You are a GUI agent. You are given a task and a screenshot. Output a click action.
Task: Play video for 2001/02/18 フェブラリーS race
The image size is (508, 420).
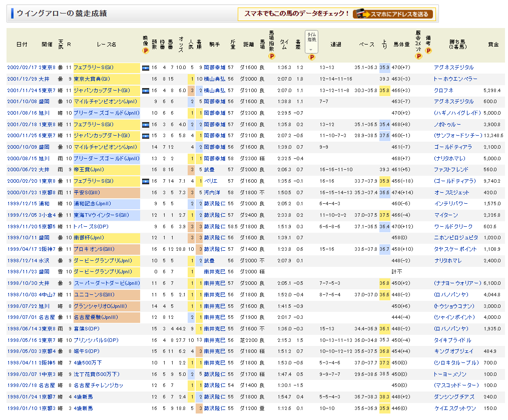pyautogui.click(x=146, y=124)
